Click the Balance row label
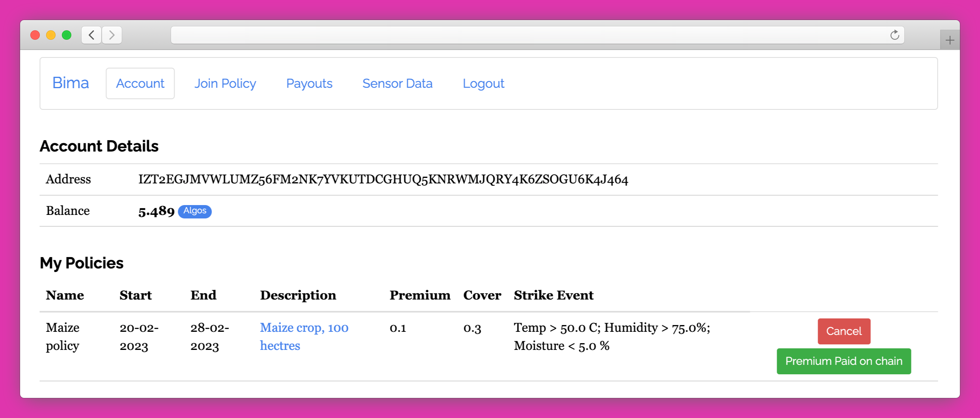The image size is (980, 418). pos(68,211)
